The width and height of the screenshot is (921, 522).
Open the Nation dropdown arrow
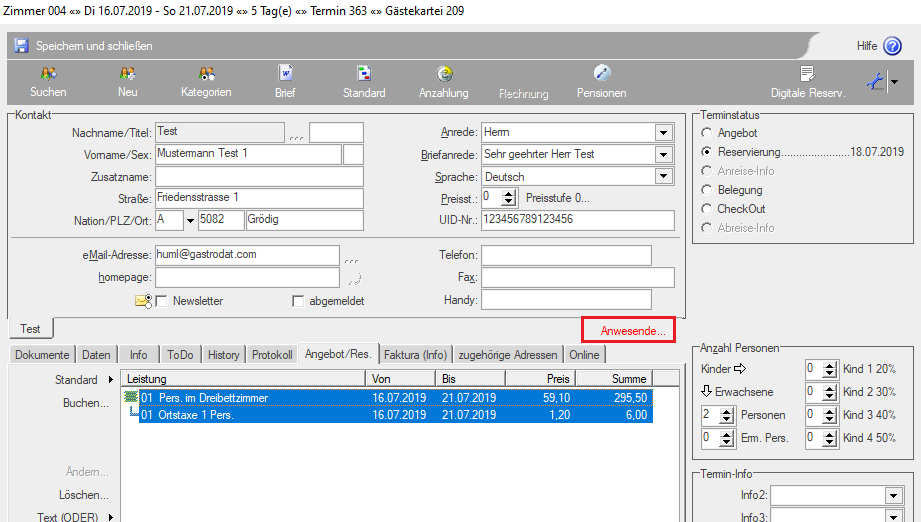(190, 221)
